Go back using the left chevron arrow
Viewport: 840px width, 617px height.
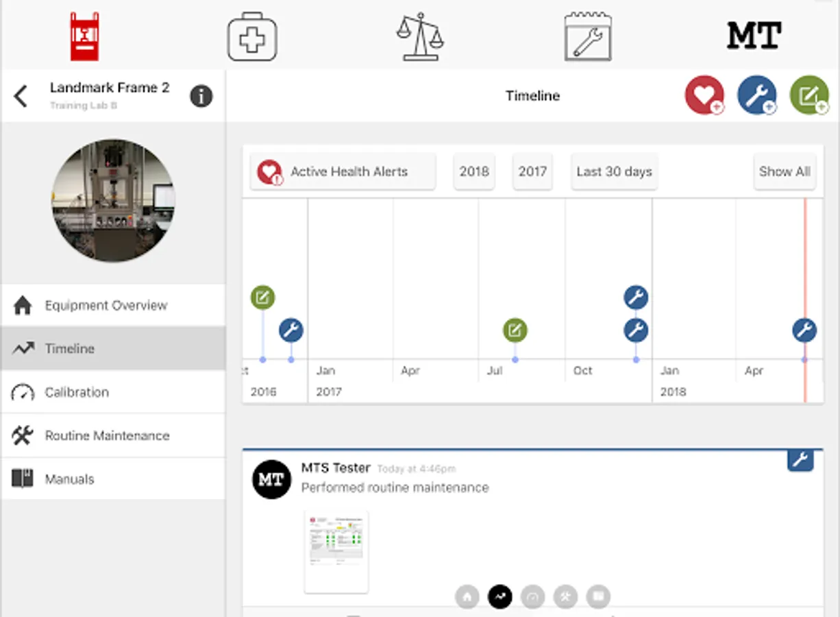coord(21,96)
